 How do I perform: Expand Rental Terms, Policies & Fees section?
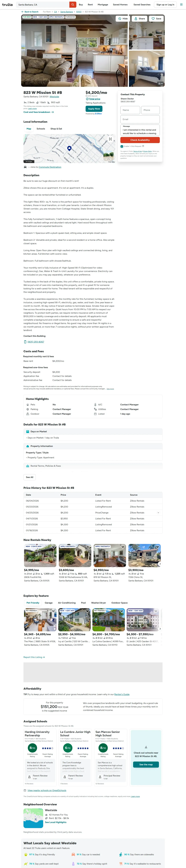tap(93, 466)
